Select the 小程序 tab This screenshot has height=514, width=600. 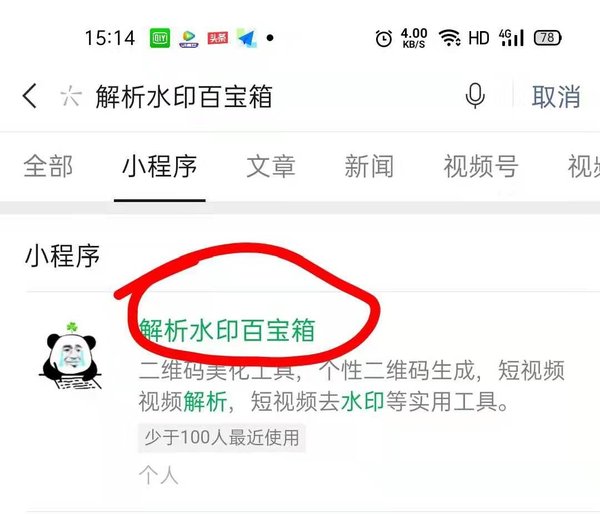pos(160,166)
